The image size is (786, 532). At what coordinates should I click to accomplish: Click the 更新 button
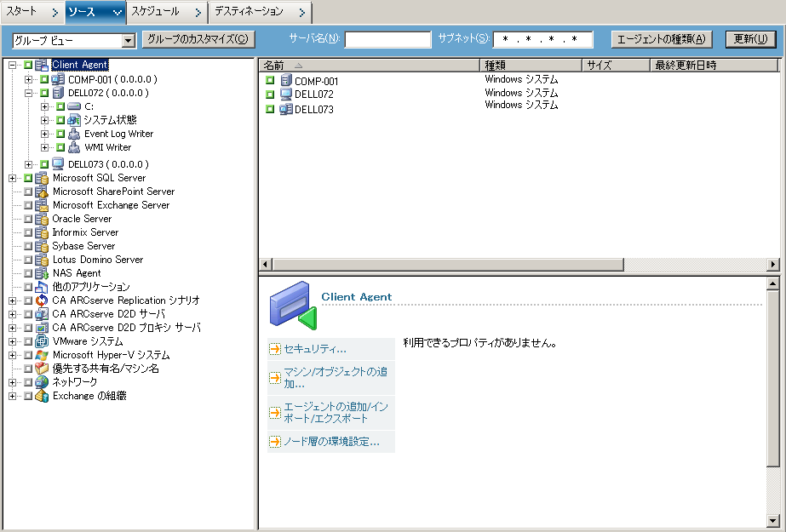[x=750, y=39]
